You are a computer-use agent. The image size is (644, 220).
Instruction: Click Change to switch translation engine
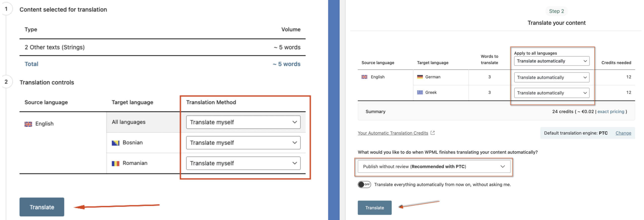coord(623,133)
